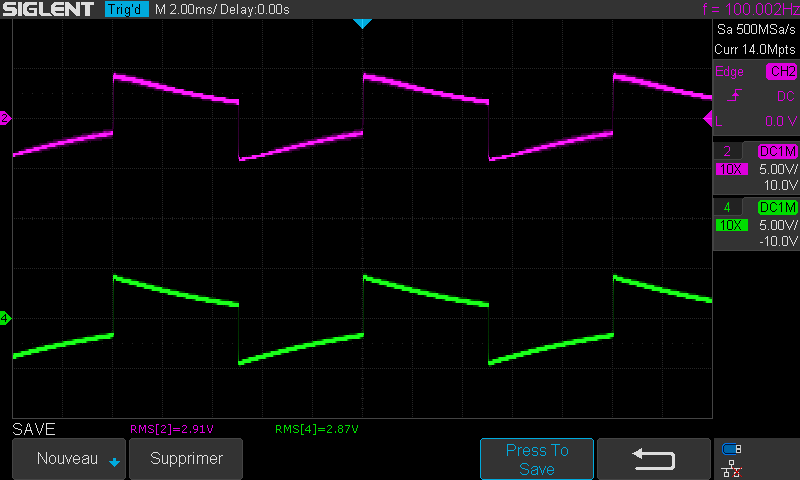Click channel 2 offset 10.0V value

[780, 185]
